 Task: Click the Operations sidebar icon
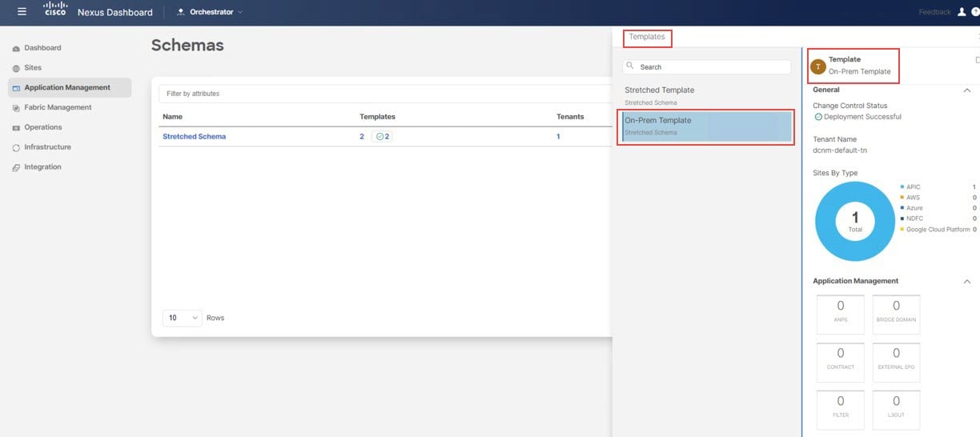[16, 128]
